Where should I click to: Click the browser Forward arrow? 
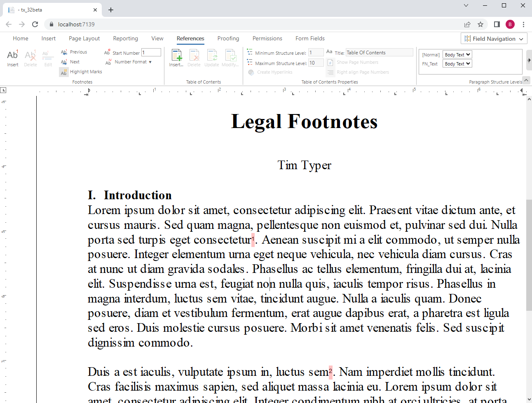click(22, 24)
